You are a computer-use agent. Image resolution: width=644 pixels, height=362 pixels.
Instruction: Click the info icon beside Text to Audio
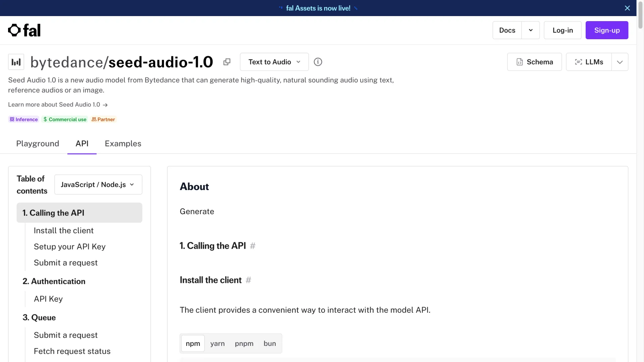coord(318,62)
